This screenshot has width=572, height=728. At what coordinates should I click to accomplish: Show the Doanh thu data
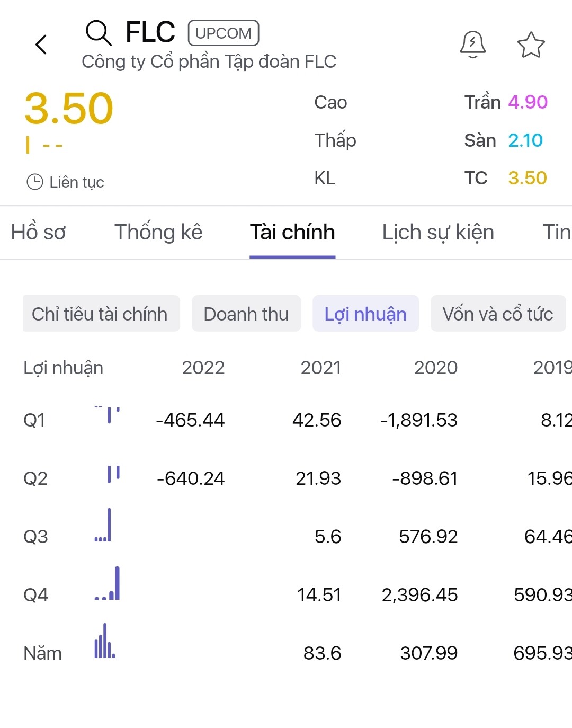[246, 314]
